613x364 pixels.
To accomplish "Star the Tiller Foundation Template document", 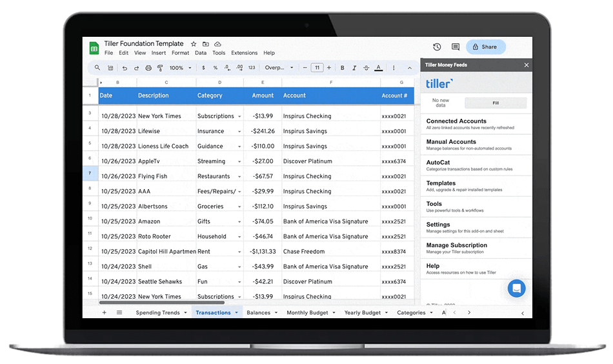I will pos(194,44).
